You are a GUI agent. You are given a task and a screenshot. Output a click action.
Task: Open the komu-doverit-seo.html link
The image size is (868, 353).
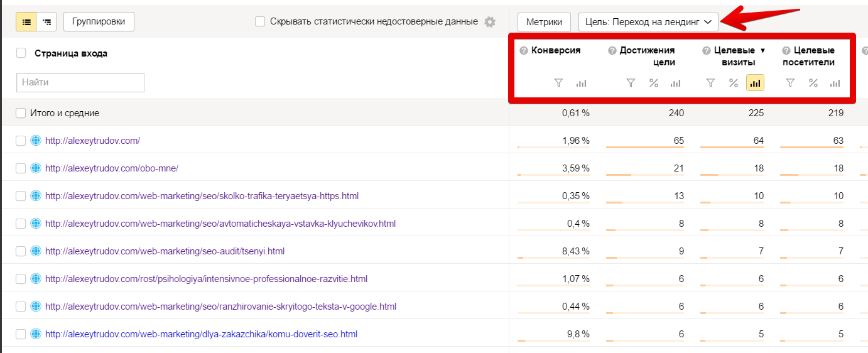coord(201,334)
